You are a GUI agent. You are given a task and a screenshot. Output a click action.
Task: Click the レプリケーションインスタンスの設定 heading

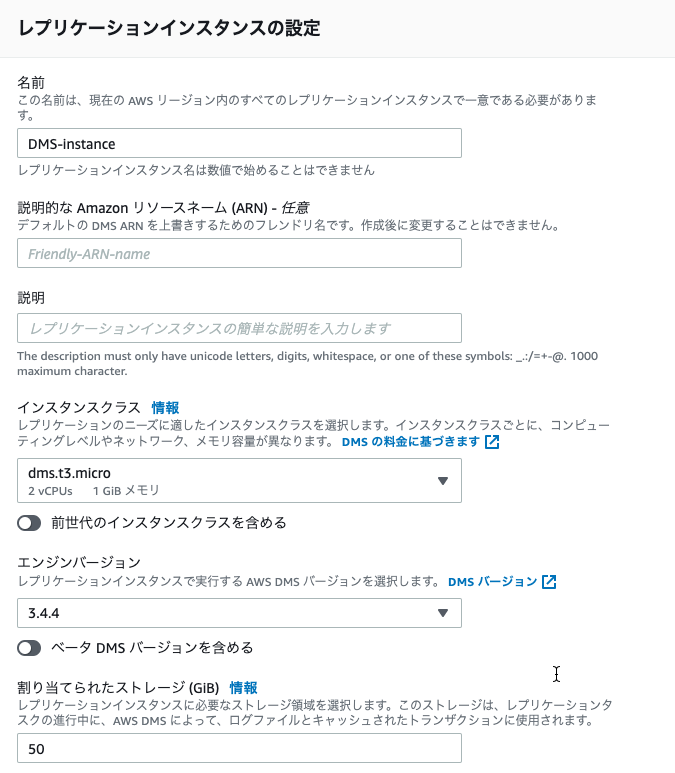[x=169, y=28]
